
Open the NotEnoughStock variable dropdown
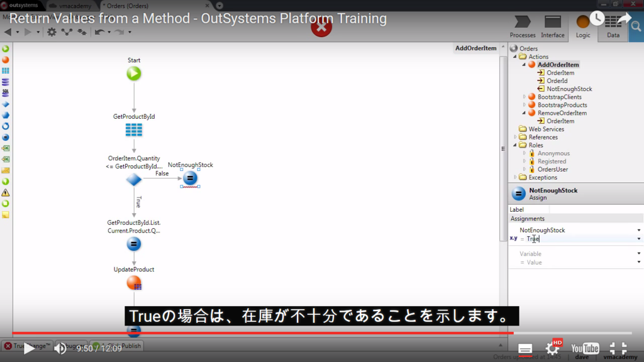[639, 230]
